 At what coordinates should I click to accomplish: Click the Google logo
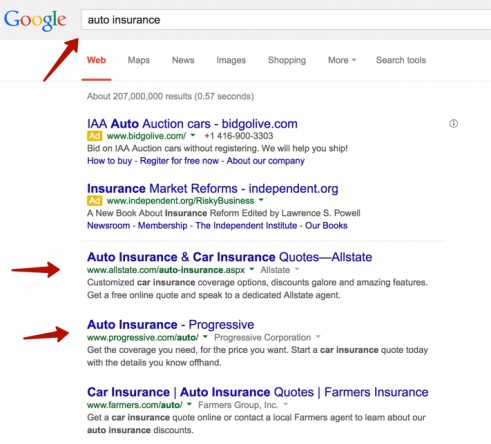coord(35,20)
